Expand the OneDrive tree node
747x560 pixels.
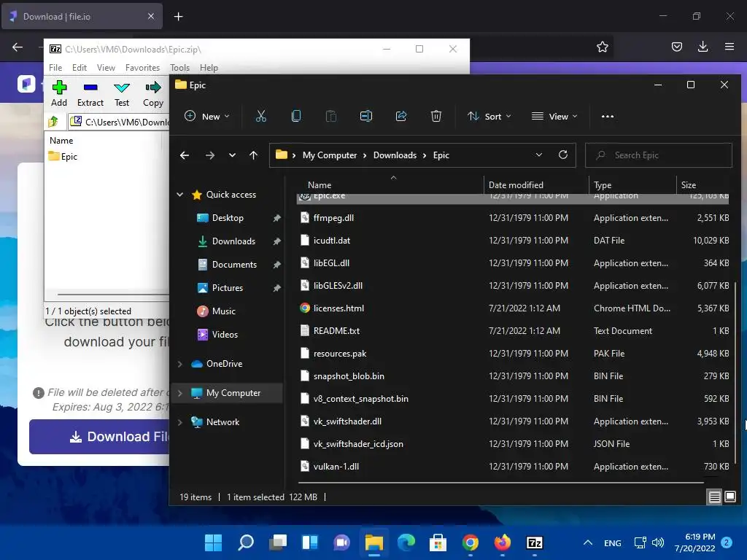click(180, 364)
